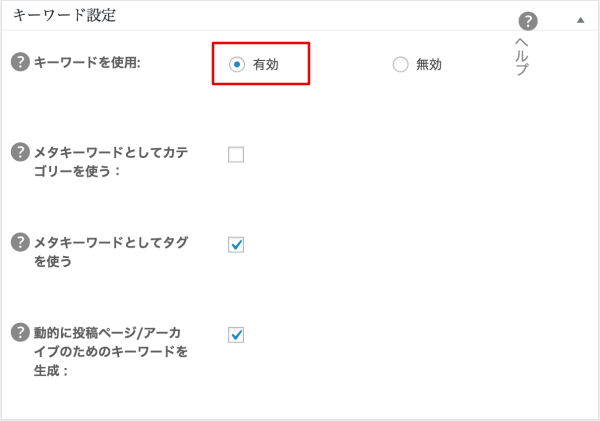600x421 pixels.
Task: Click the empty header bar area right of キーワード設定
Action: [314, 16]
